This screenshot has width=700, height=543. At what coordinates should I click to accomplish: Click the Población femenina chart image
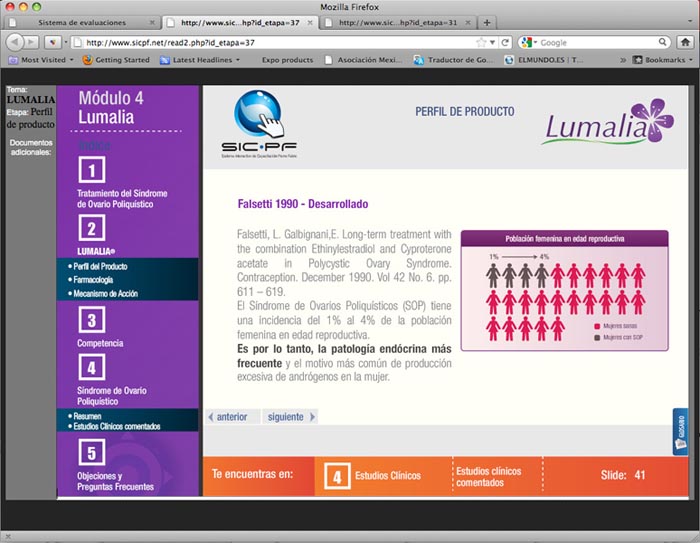pyautogui.click(x=564, y=290)
